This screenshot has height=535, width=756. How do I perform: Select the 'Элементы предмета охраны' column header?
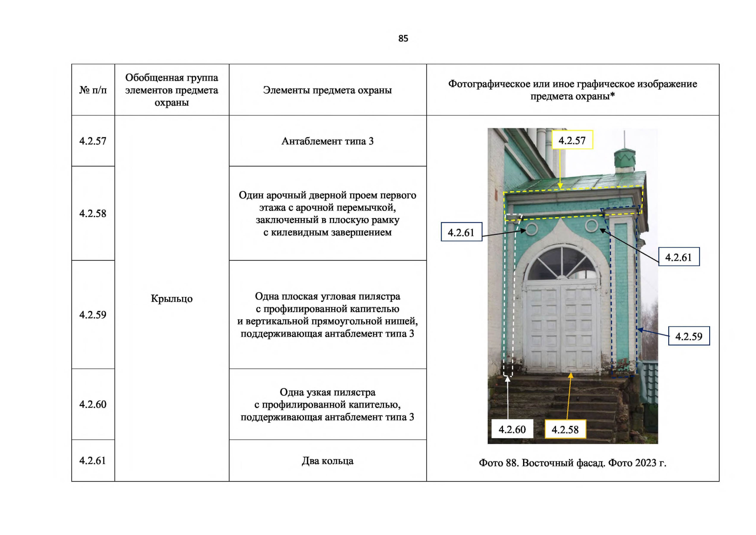(327, 90)
